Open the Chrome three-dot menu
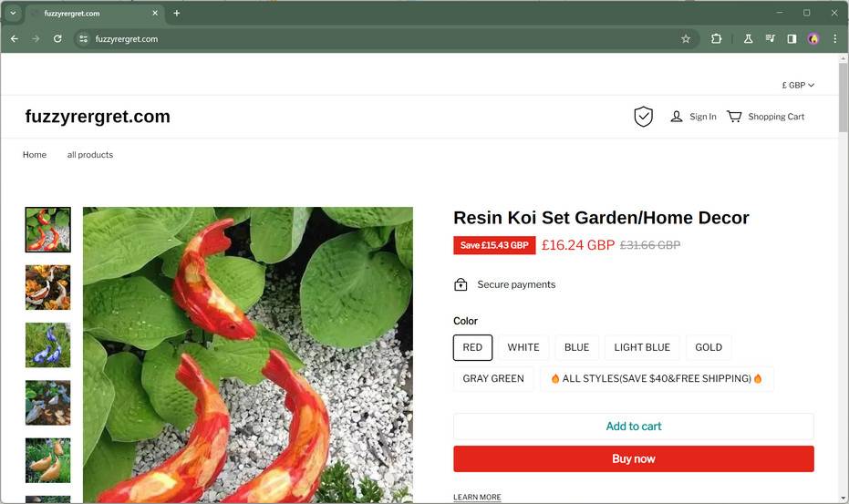The image size is (849, 504). [x=834, y=39]
